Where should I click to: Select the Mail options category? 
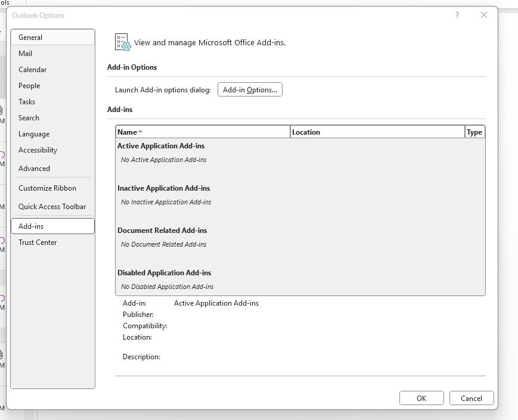(52, 54)
